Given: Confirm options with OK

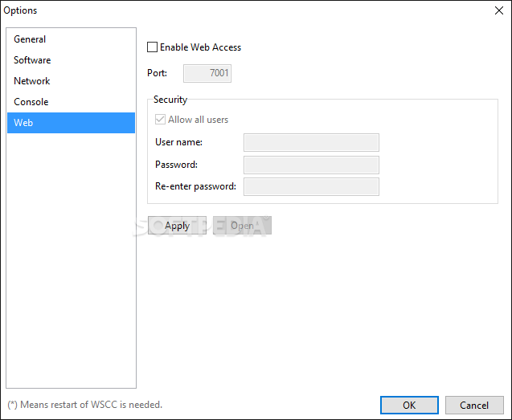Looking at the screenshot, I should 409,406.
